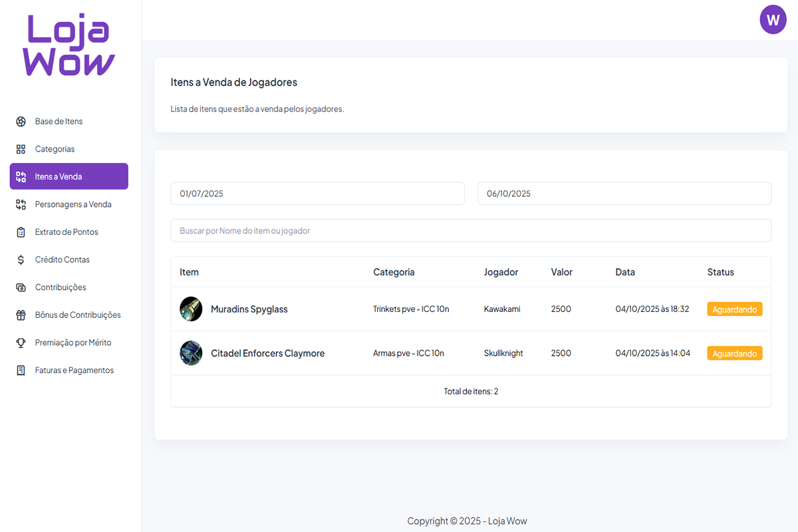Click the Citadel Enforcers Claymore item thumbnail

pyautogui.click(x=191, y=353)
